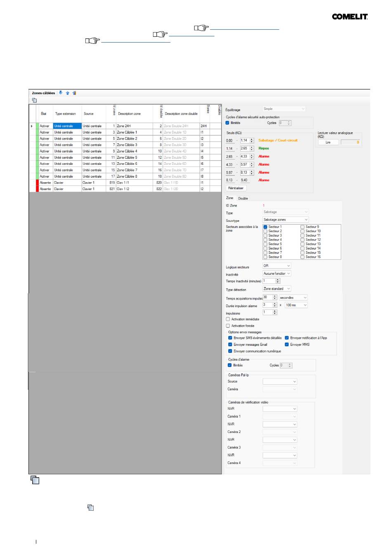Click the Zone Double 24H cell

181,126
